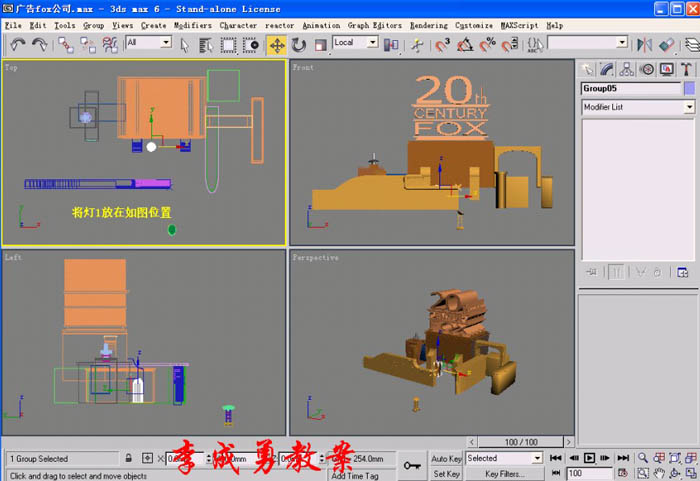Screen dimensions: 700x481
Task: Choose the Select Object arrow tool
Action: [x=184, y=45]
